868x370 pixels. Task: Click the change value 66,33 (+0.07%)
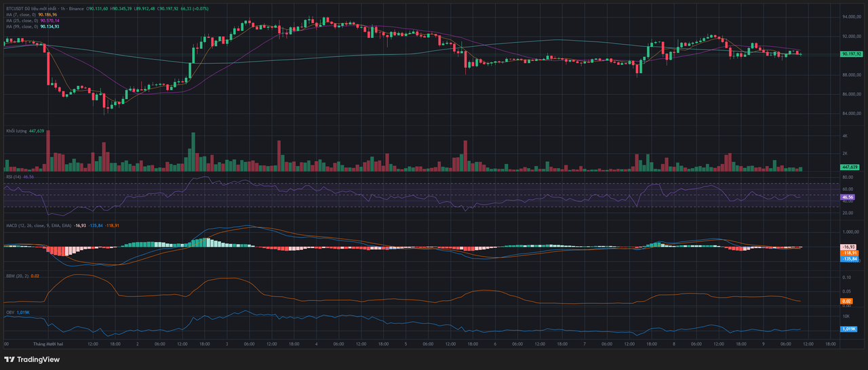pos(195,8)
